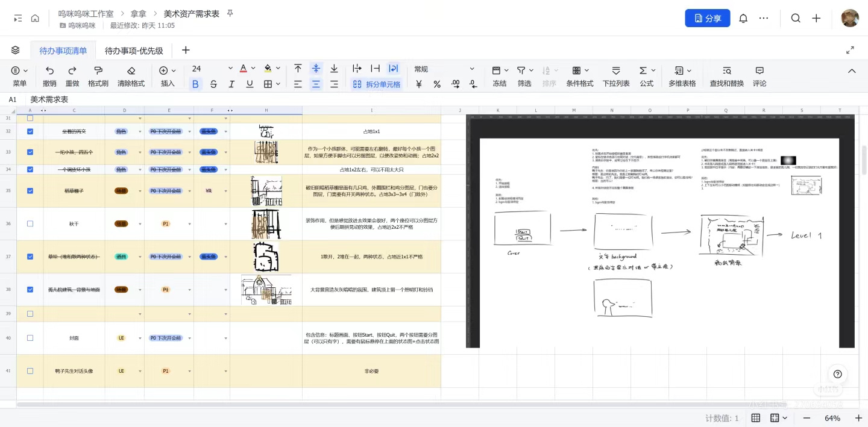Open the 查找和替换 find and replace tool
This screenshot has height=427, width=868.
[x=727, y=70]
